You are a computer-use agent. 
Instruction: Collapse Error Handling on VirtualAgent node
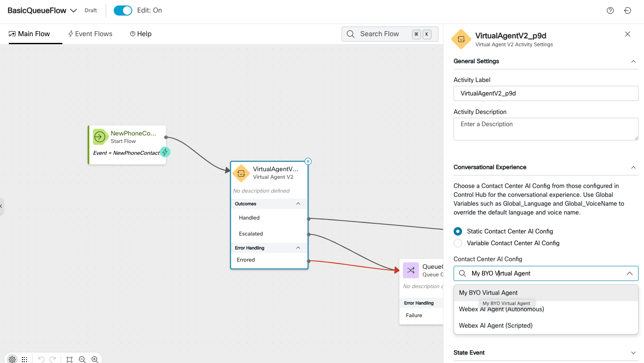298,248
